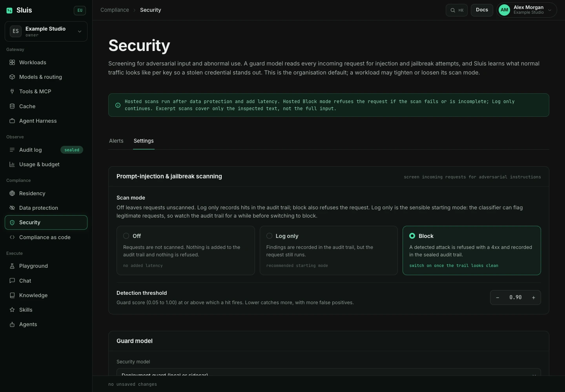
Task: Click the Sluis logo icon
Action: point(9,11)
